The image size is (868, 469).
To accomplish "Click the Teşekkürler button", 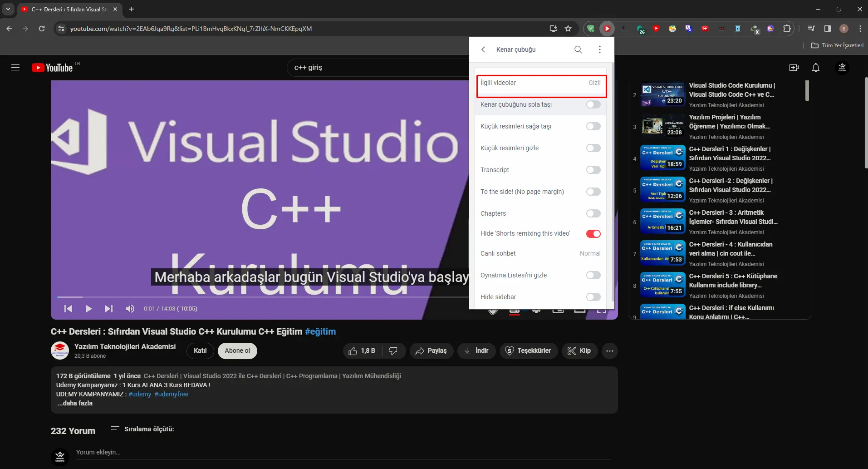I will point(529,351).
